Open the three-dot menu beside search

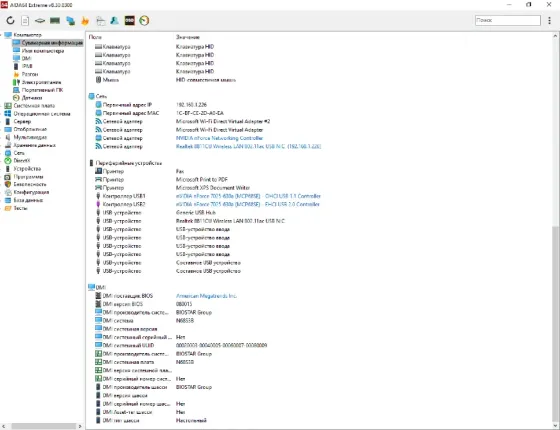[549, 21]
